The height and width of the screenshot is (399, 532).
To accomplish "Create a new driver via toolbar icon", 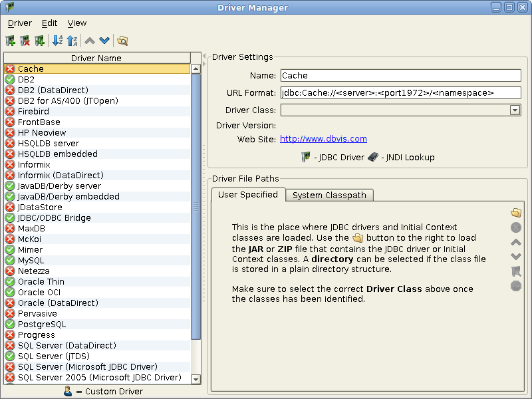I will pyautogui.click(x=11, y=41).
